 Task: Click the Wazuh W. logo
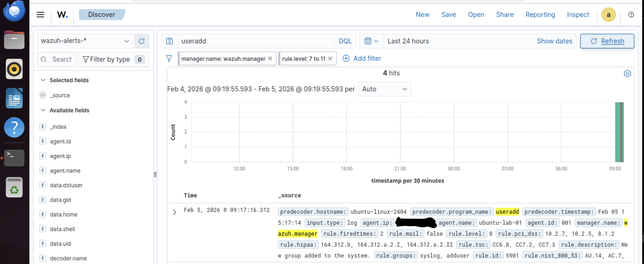(62, 15)
